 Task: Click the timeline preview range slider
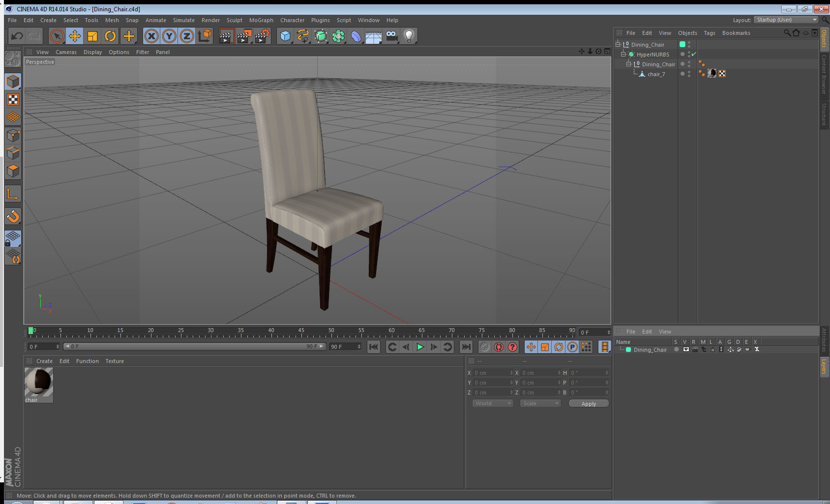pyautogui.click(x=195, y=346)
